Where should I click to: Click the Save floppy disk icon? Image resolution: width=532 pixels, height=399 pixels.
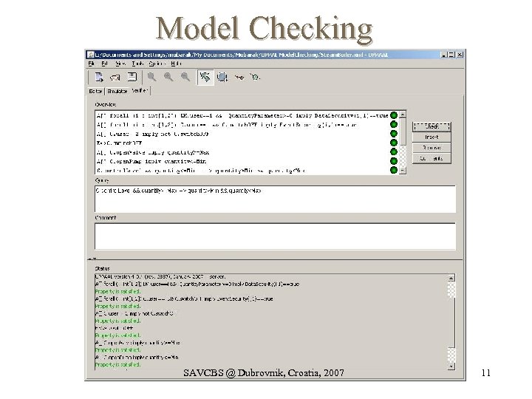coord(132,77)
